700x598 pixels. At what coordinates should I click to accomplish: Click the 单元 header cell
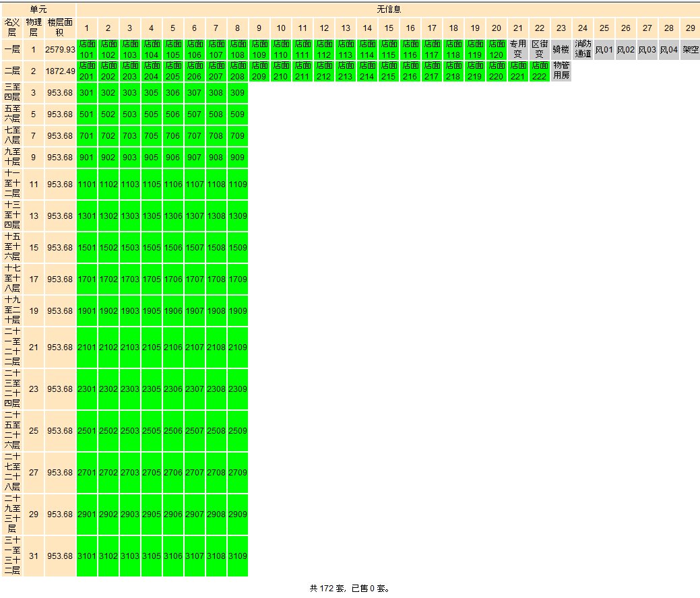pos(38,9)
